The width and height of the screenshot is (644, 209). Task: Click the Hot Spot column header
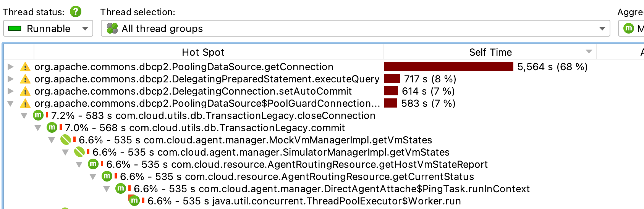pyautogui.click(x=203, y=52)
